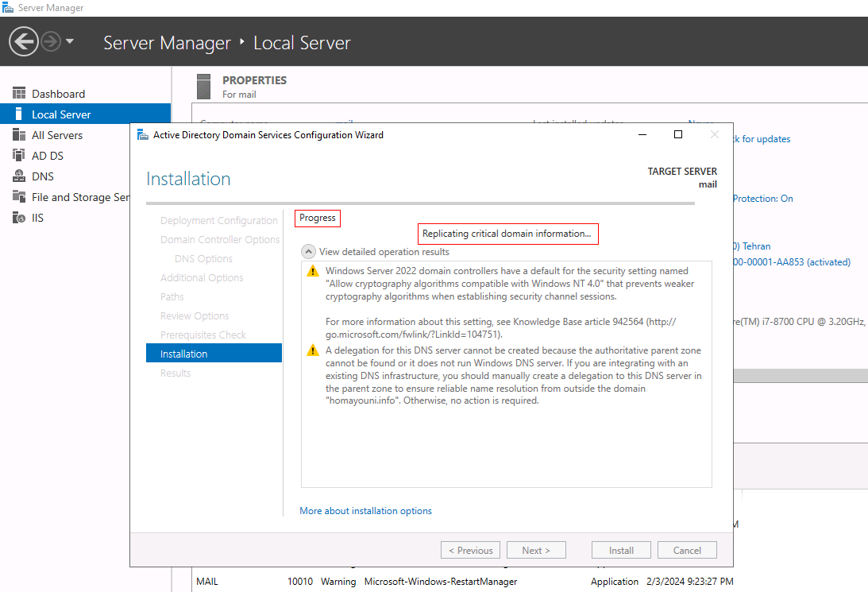Minimize the configuration wizard window
Screen dimensions: 868x592
[x=642, y=134]
